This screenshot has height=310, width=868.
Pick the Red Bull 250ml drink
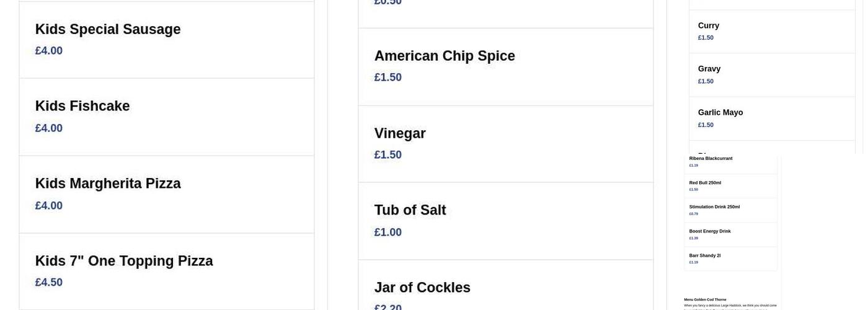[x=705, y=183]
